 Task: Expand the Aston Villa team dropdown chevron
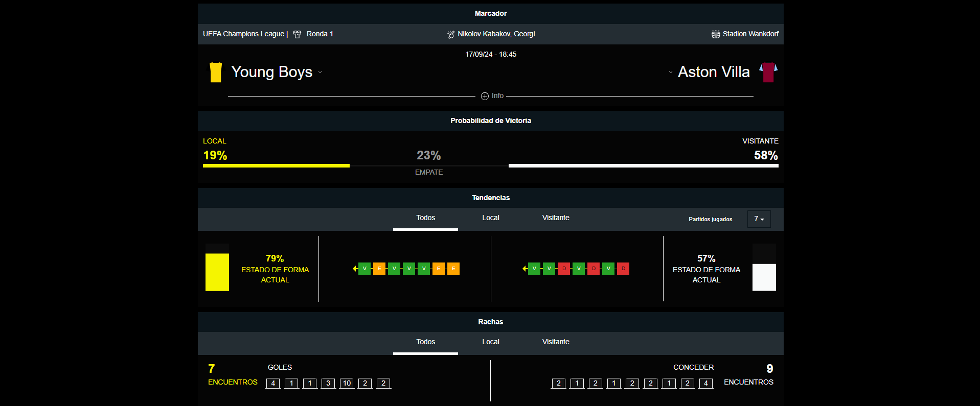coord(671,72)
